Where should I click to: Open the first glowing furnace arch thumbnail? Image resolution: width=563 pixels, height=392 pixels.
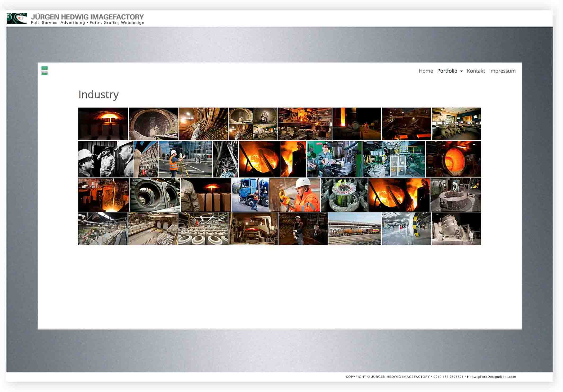point(103,124)
